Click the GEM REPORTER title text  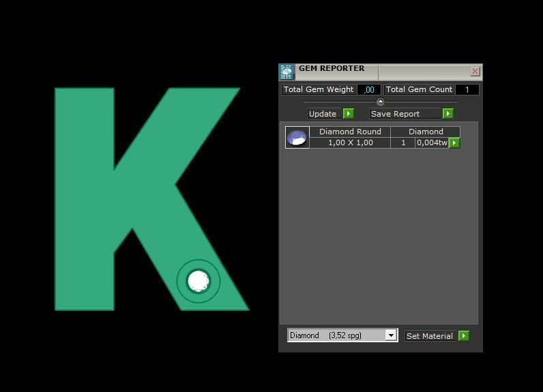(332, 68)
